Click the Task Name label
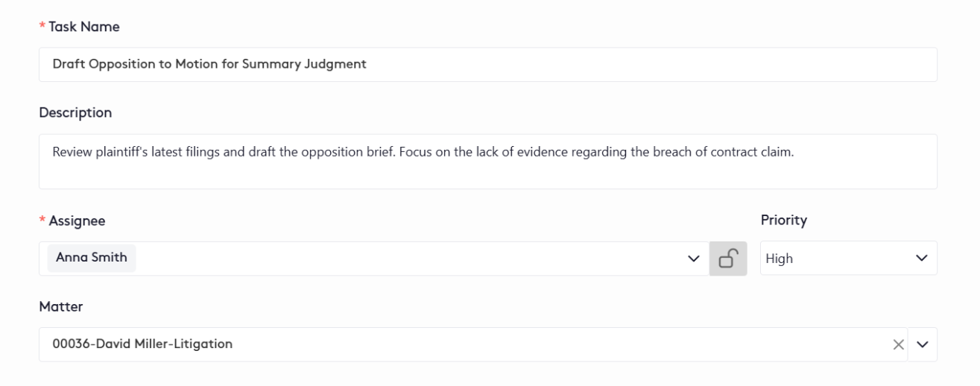The image size is (980, 386). (x=84, y=27)
